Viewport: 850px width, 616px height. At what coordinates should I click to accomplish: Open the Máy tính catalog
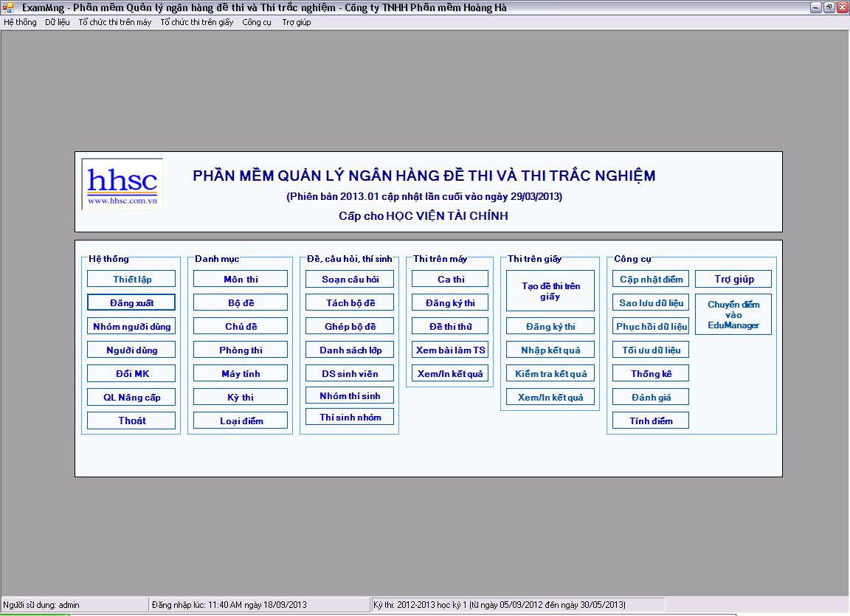click(241, 373)
